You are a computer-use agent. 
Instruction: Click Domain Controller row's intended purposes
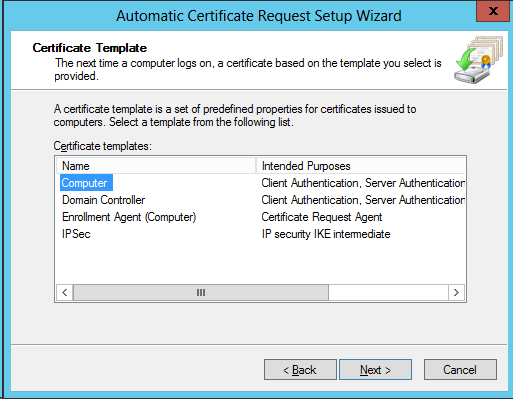coord(363,200)
